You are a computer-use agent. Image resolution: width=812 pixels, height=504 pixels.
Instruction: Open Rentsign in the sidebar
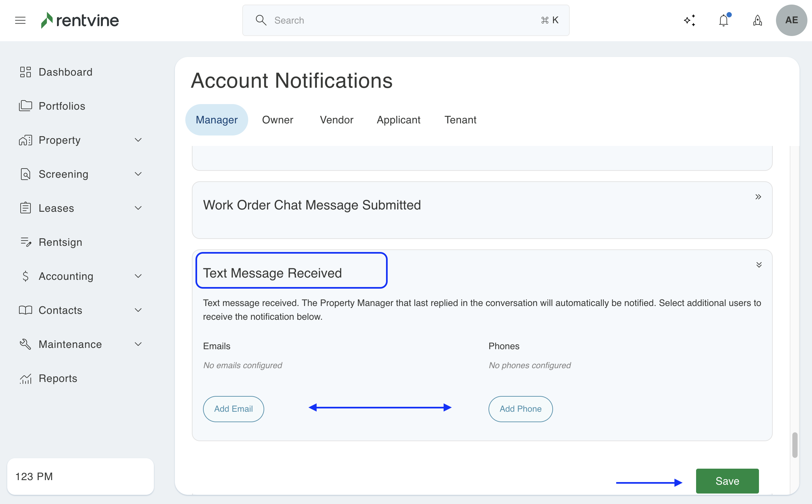click(60, 242)
